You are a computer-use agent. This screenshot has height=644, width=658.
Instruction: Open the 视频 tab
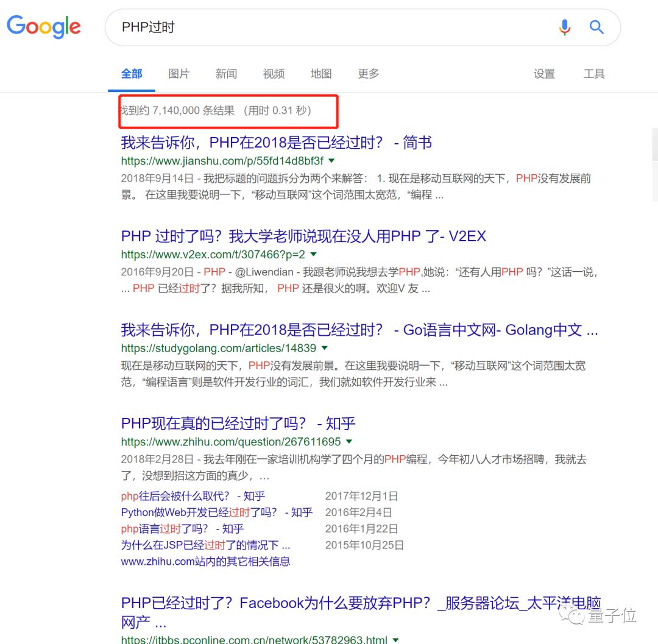coord(273,74)
